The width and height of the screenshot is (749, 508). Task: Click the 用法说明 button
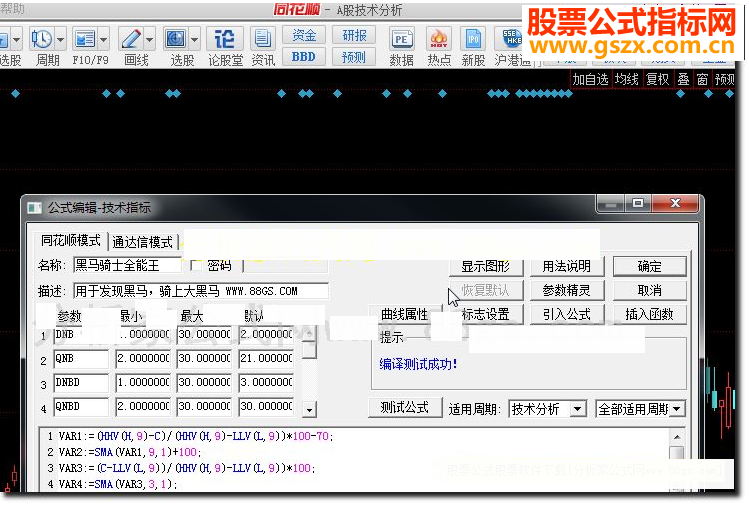point(567,267)
